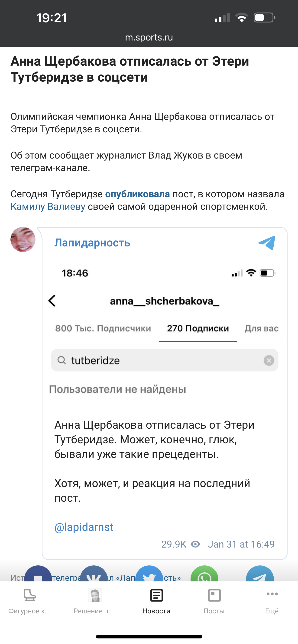Clear the tutberidze search field
Screen dimensions: 298x644
tap(269, 360)
